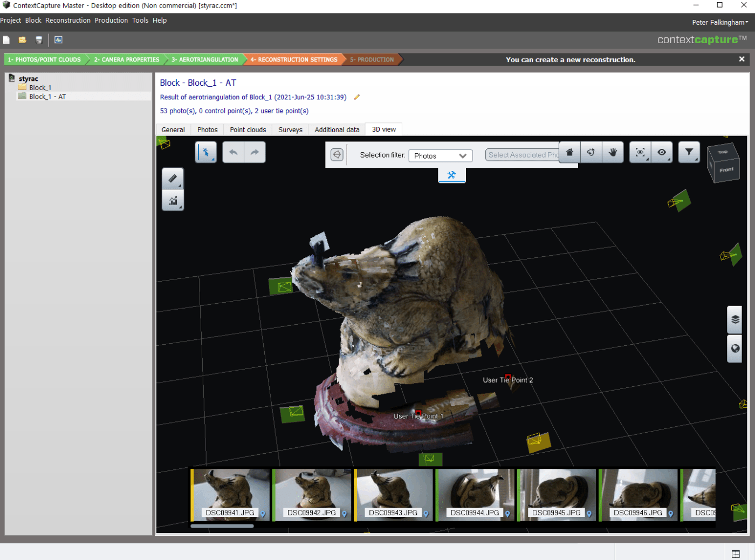The image size is (755, 560).
Task: Toggle visibility with the eye icon
Action: tap(662, 153)
